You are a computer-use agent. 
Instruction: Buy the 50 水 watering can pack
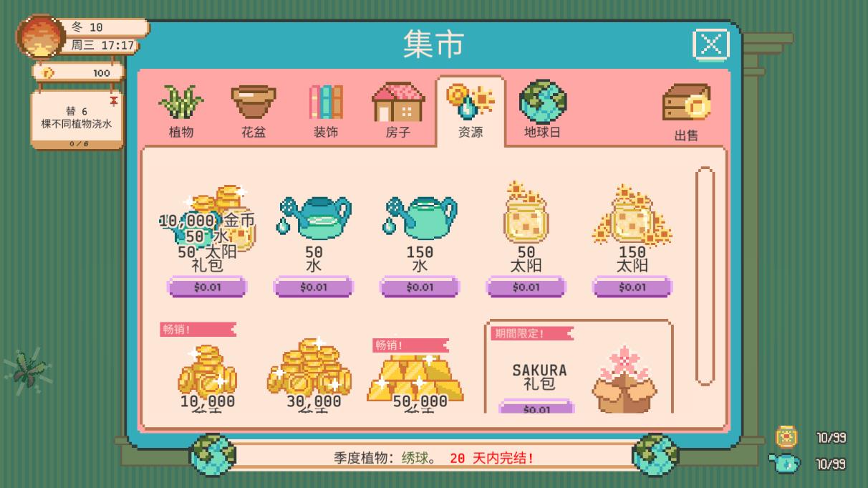coord(314,287)
